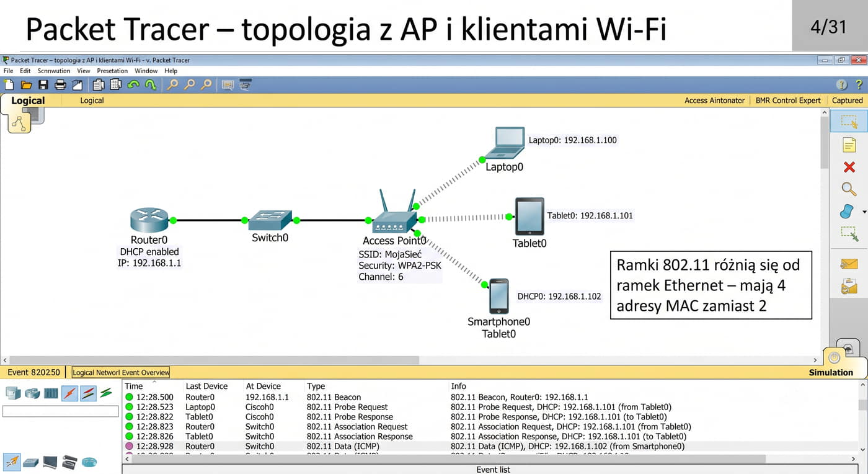Click the vertical scrollbar down arrow of event list
Image resolution: width=868 pixels, height=474 pixels.
point(862,449)
